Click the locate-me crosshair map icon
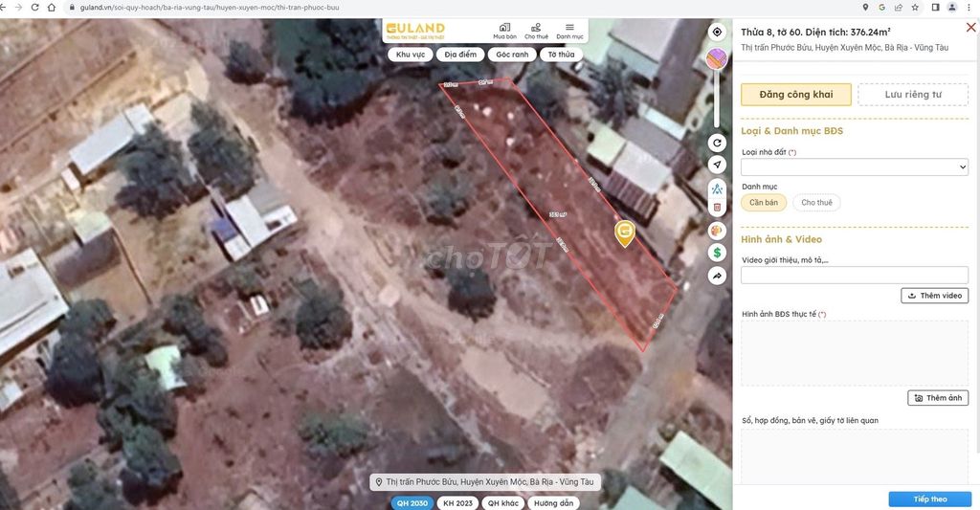Viewport: 980px width, 510px height. pyautogui.click(x=717, y=32)
